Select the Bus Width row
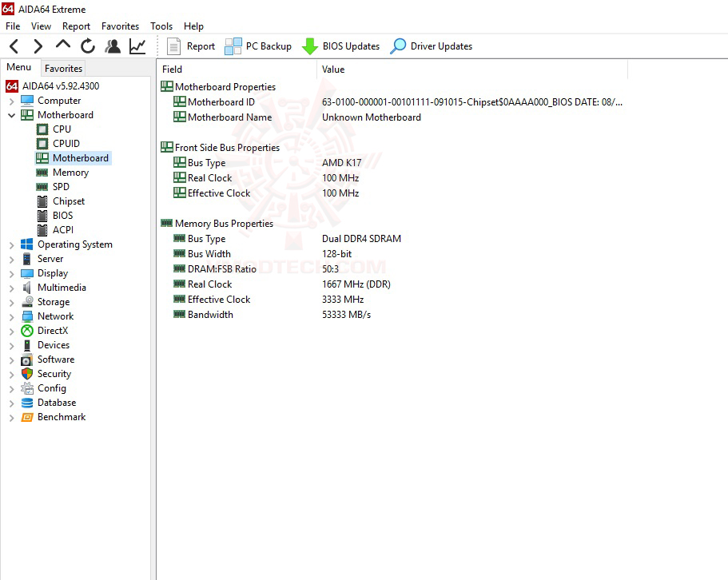The height and width of the screenshot is (580, 728). click(x=392, y=254)
